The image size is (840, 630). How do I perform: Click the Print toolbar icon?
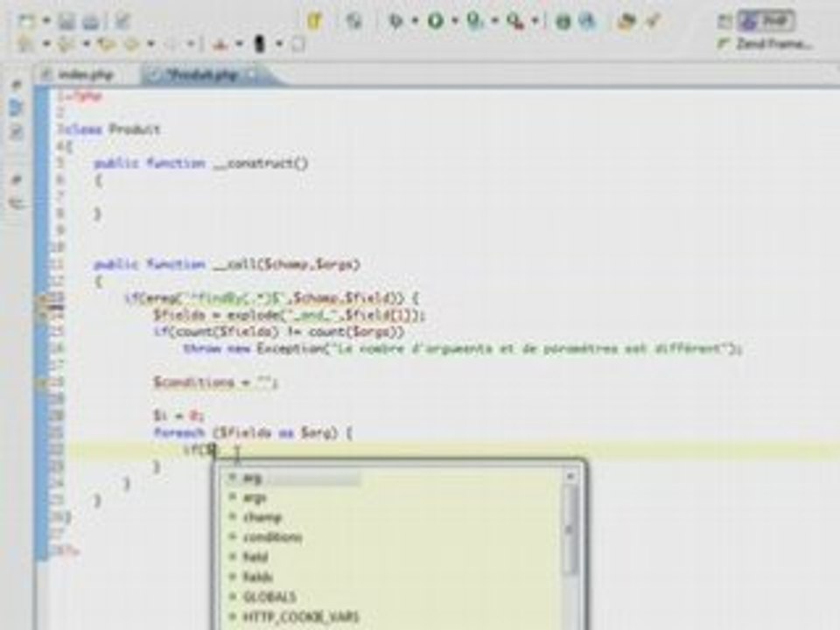click(91, 22)
